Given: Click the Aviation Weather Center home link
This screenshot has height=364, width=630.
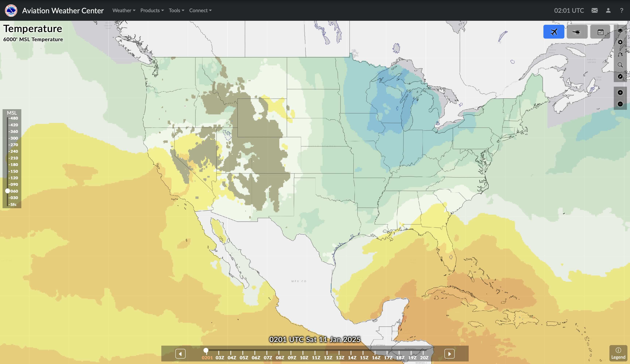Looking at the screenshot, I should (x=63, y=11).
